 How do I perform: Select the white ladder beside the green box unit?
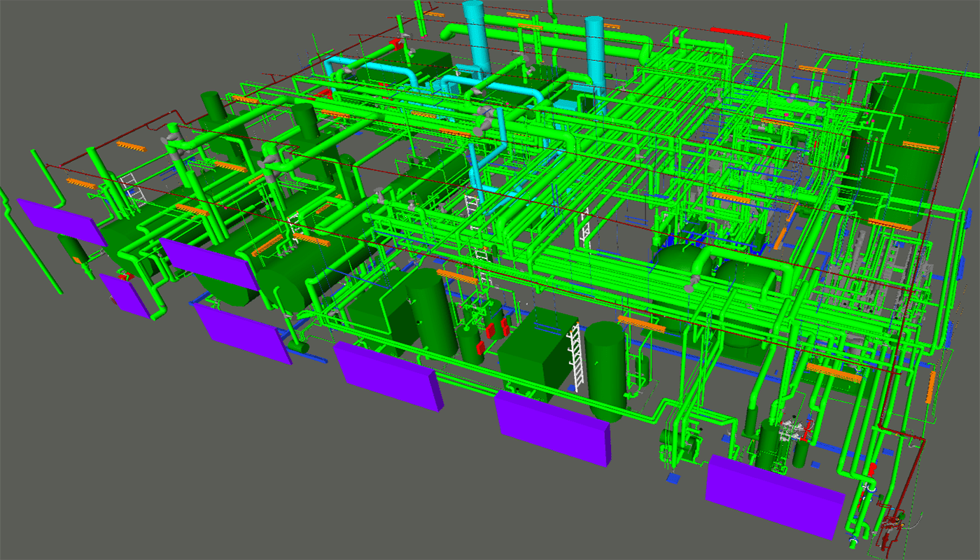click(575, 357)
